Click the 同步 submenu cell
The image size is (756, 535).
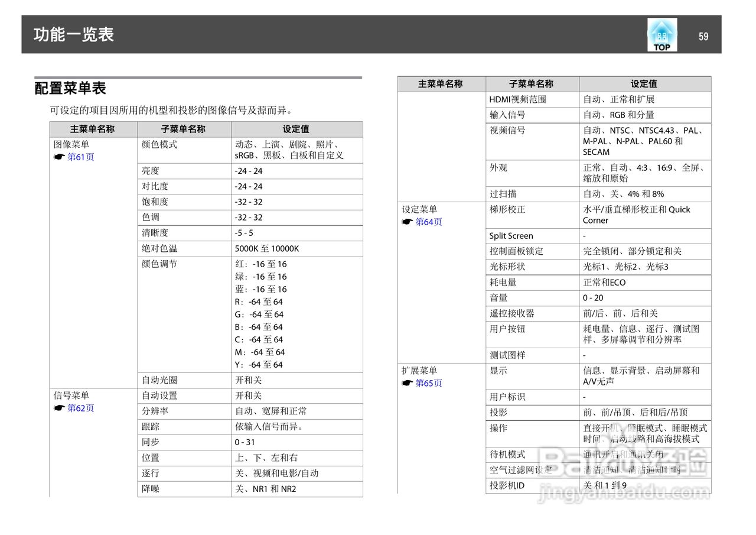(184, 442)
